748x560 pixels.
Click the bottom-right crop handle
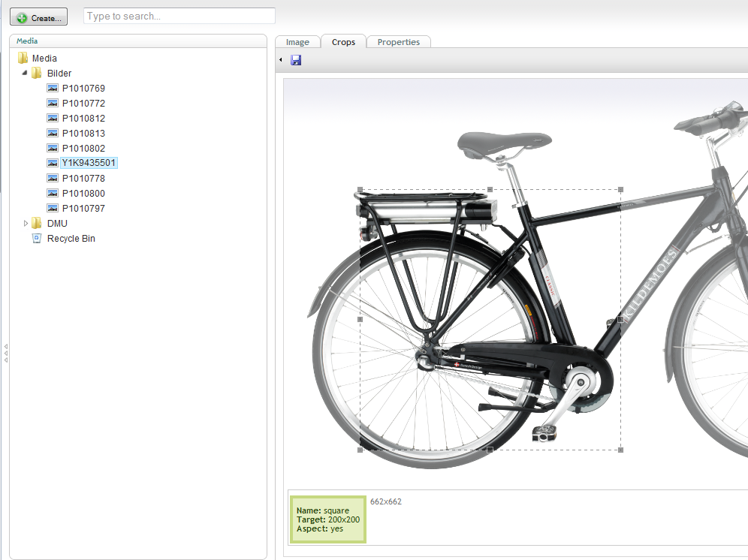[620, 450]
